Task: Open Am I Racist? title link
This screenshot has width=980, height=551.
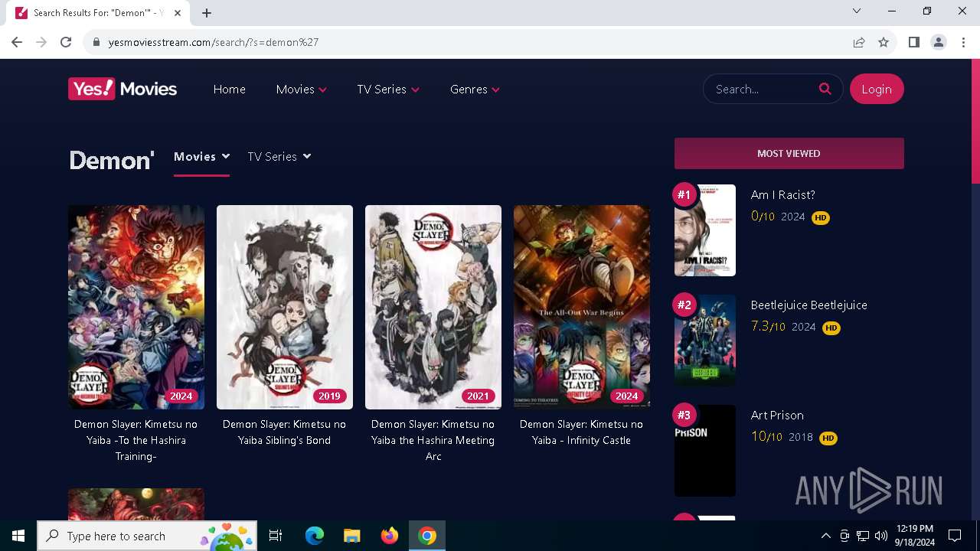Action: tap(782, 194)
